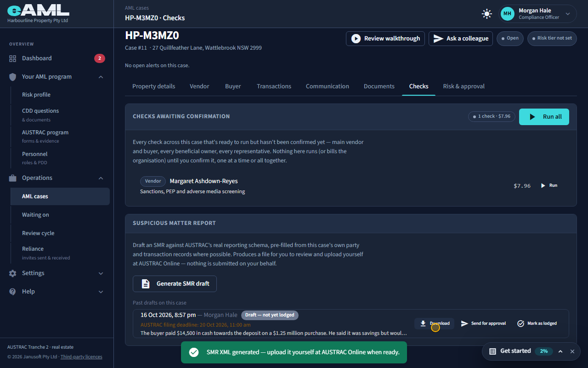Download the past SMR draft
Image resolution: width=588 pixels, height=368 pixels.
tap(434, 323)
